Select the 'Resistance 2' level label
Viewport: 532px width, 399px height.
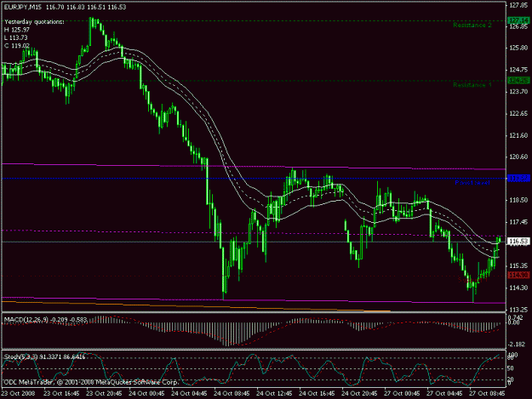[472, 25]
